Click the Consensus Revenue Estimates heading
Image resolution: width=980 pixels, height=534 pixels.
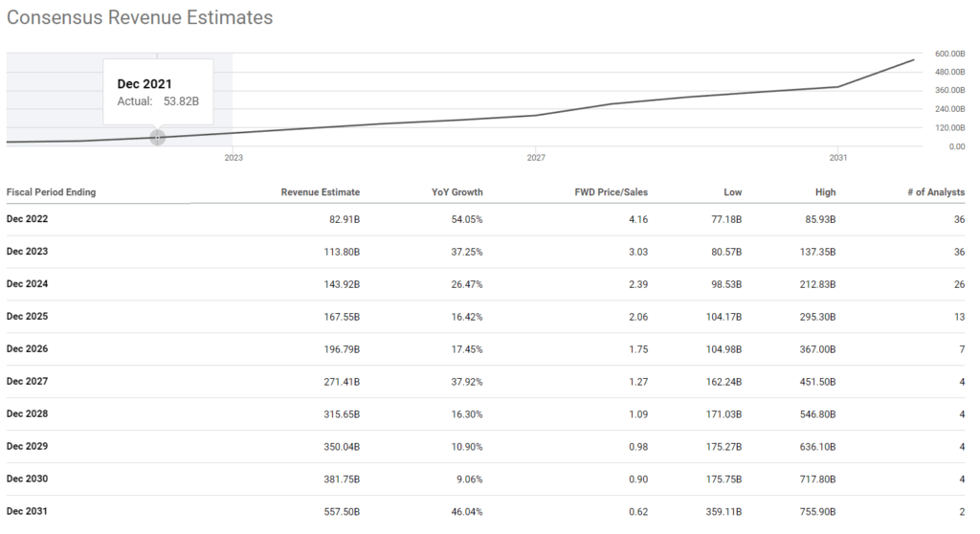point(140,17)
